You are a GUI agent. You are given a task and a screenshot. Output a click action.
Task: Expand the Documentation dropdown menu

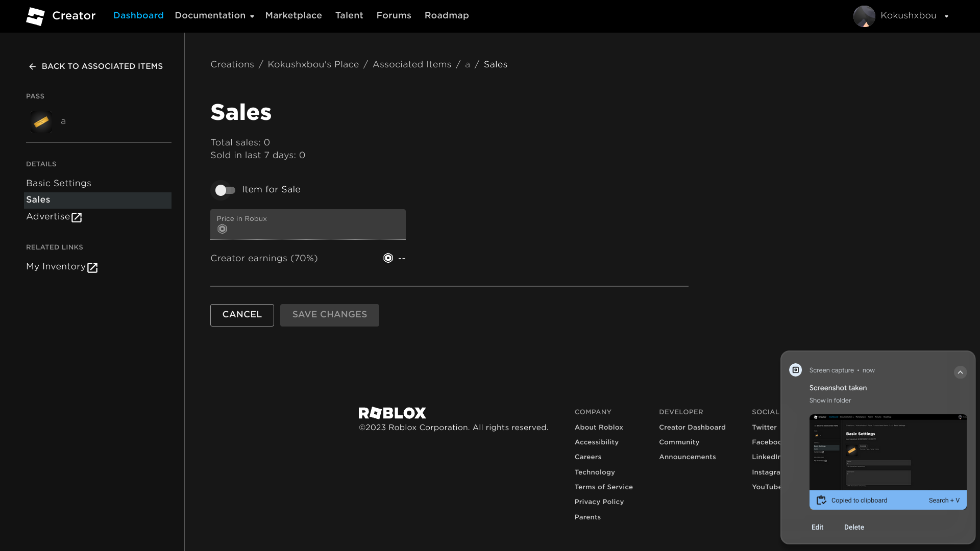(x=214, y=16)
